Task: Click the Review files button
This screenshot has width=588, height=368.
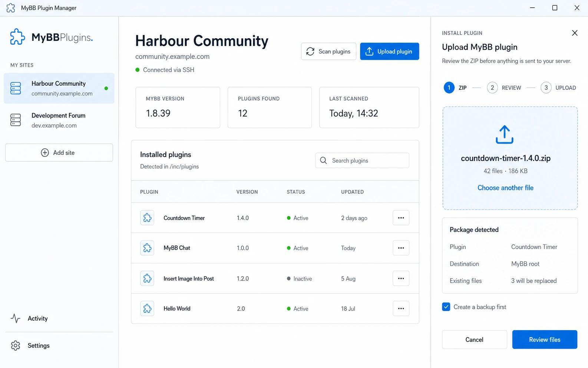Action: (x=545, y=339)
